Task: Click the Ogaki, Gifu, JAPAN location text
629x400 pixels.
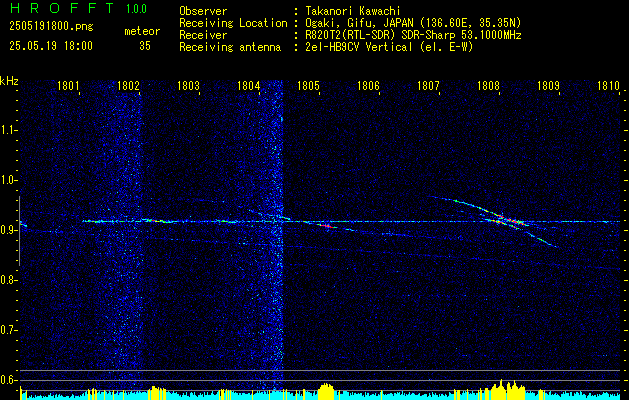Action: pyautogui.click(x=413, y=23)
